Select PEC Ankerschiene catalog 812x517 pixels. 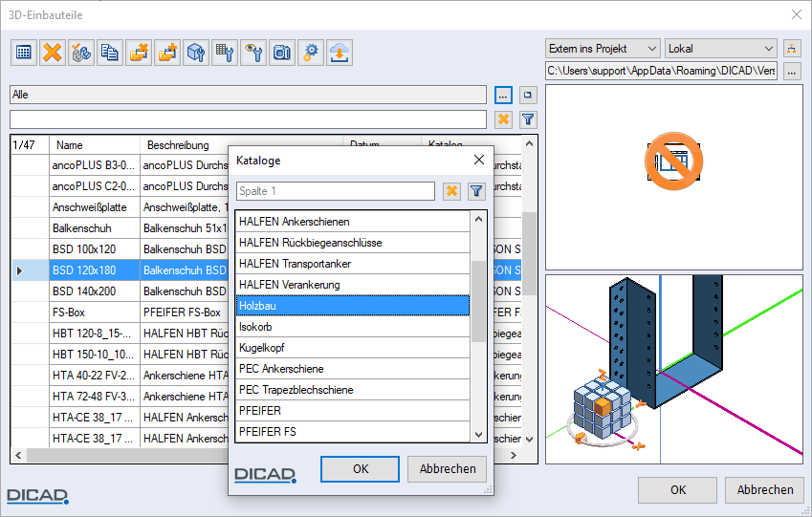point(353,369)
